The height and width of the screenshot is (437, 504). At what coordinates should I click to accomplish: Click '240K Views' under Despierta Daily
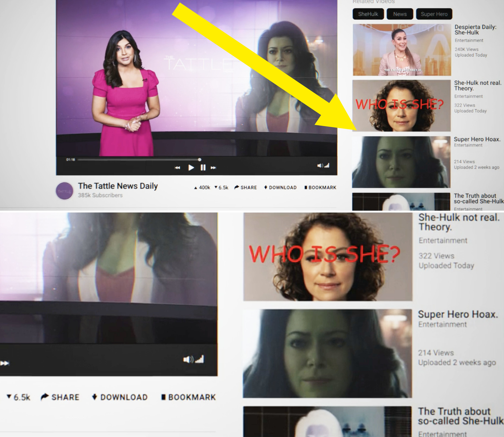click(x=466, y=50)
